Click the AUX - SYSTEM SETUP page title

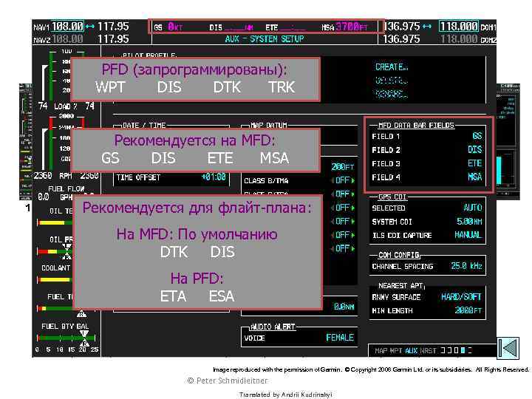click(x=265, y=39)
